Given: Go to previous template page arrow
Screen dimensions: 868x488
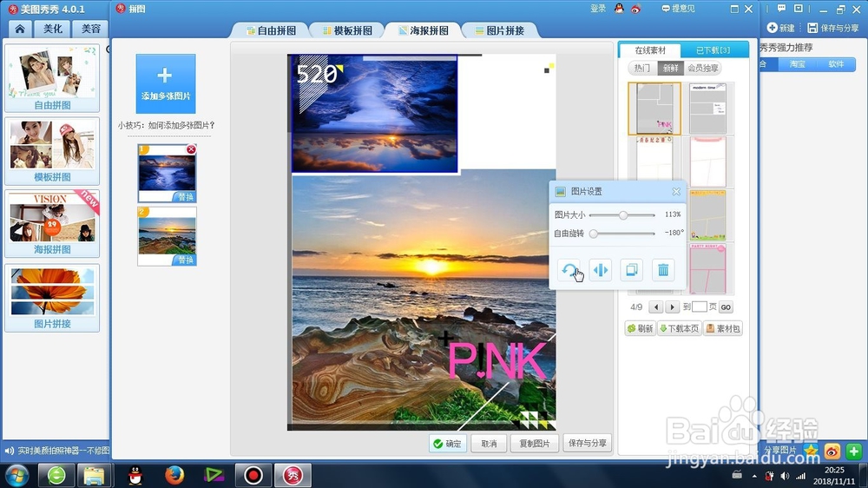Looking at the screenshot, I should point(656,307).
